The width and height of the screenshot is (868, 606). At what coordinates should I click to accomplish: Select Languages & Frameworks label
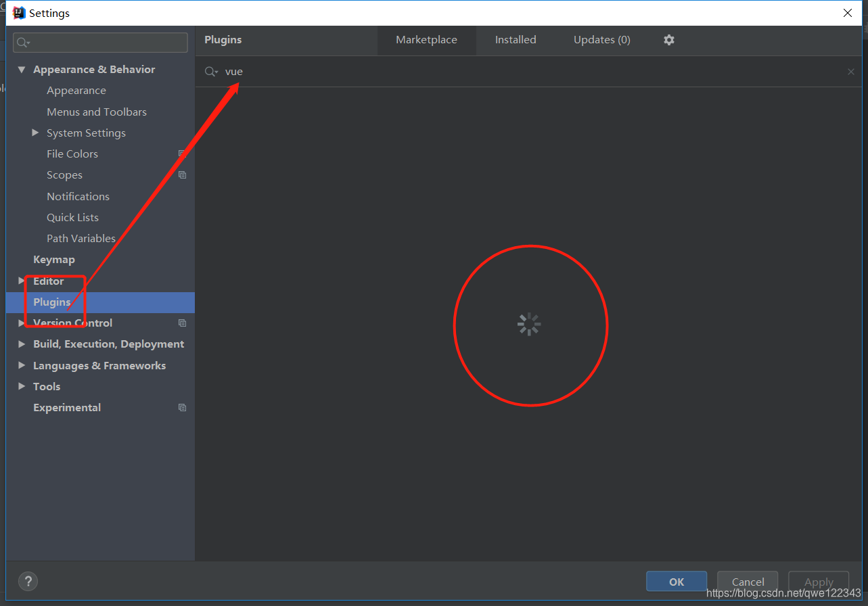coord(99,366)
